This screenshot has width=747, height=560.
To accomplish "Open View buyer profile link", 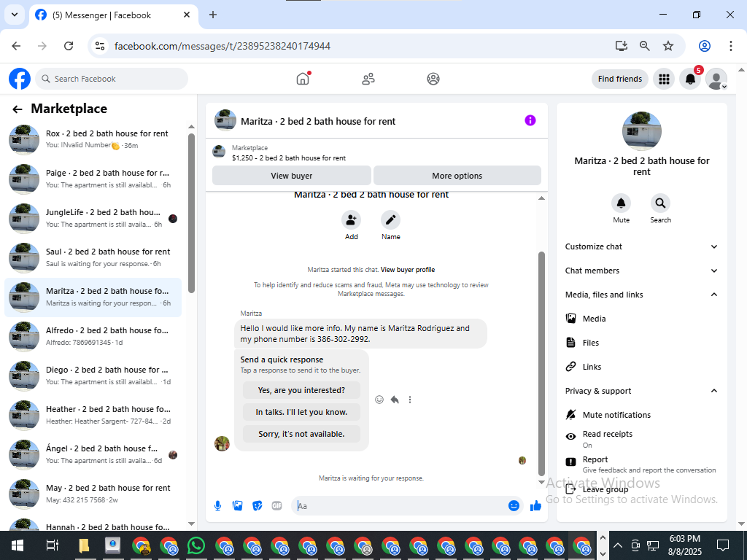I will pyautogui.click(x=408, y=270).
